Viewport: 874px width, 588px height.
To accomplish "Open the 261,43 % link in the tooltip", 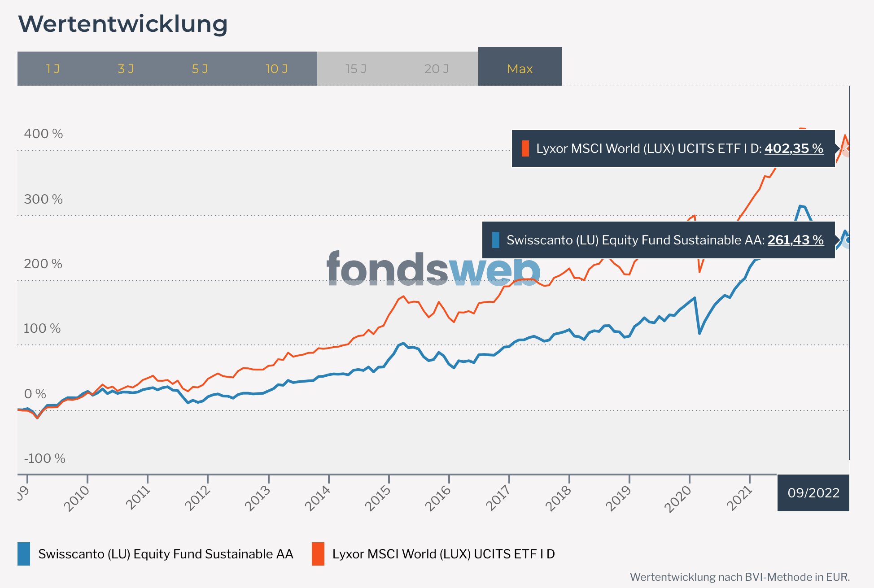I will click(795, 240).
